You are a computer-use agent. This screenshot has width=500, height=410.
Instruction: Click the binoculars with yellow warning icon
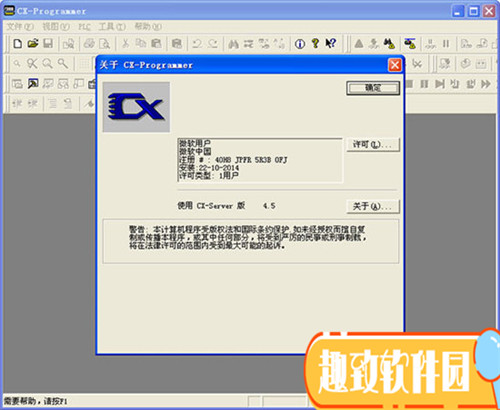pyautogui.click(x=389, y=44)
